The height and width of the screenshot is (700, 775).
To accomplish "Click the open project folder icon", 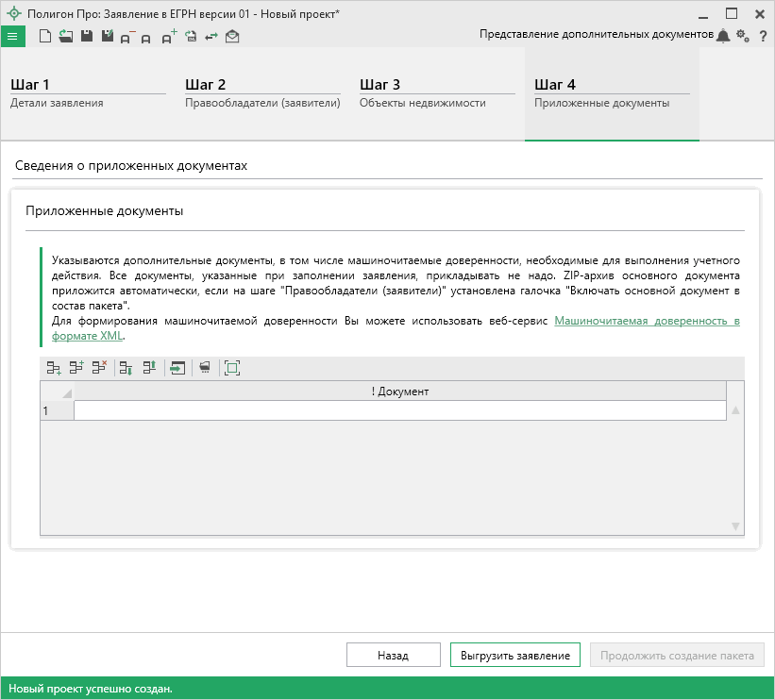I will tap(65, 36).
